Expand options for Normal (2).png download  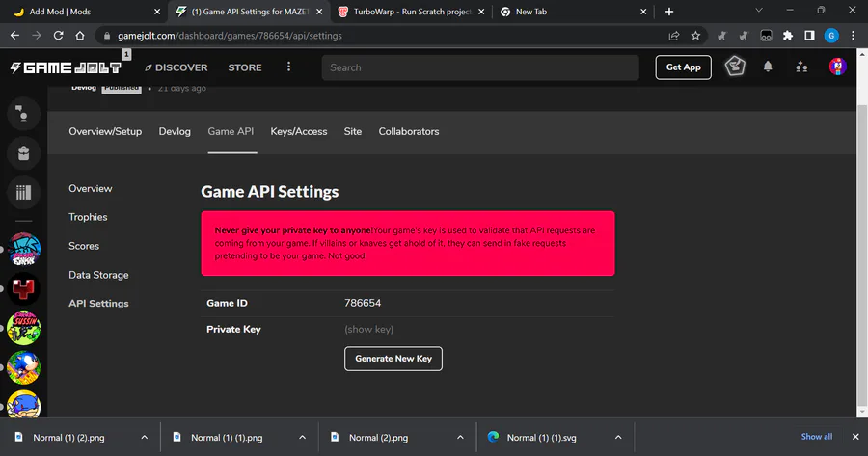(x=460, y=437)
